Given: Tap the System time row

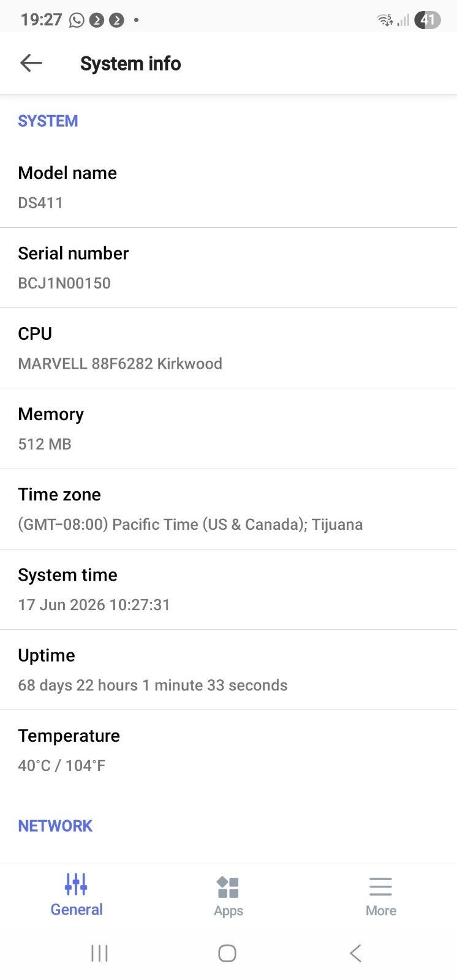Looking at the screenshot, I should tap(228, 589).
